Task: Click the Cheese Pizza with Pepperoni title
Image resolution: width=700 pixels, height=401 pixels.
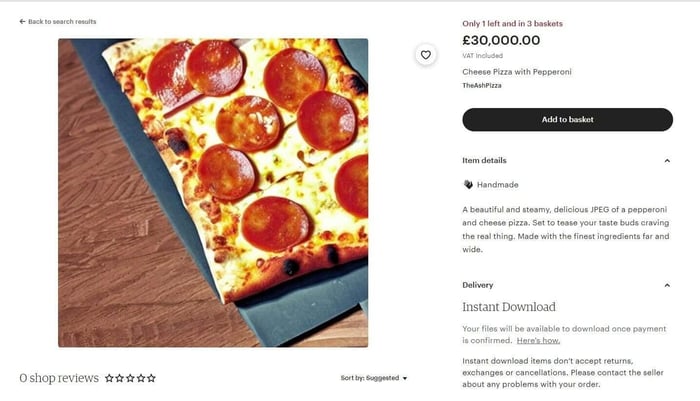Action: (x=516, y=72)
